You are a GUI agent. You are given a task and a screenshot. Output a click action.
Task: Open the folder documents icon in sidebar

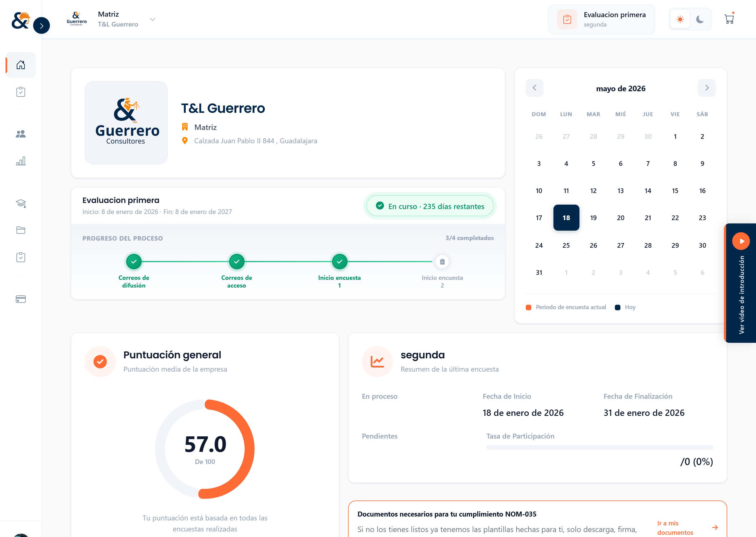[20, 230]
